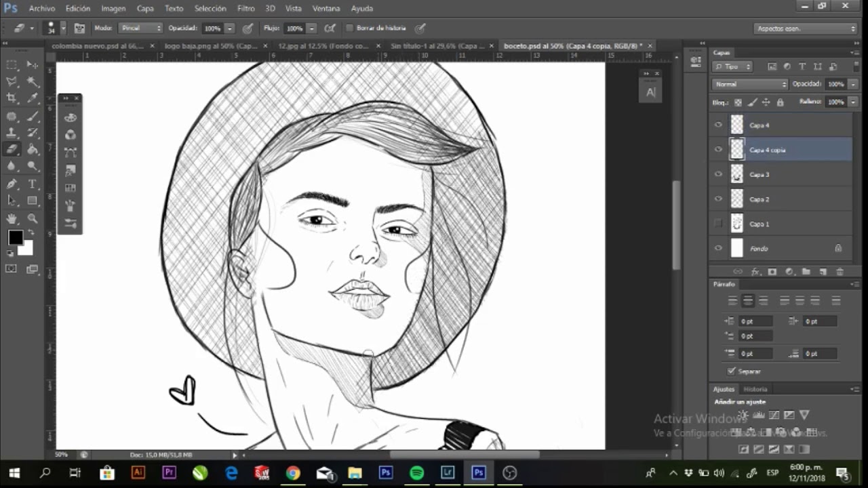868x488 pixels.
Task: Click the Capa 3 layer thumbnail
Action: [x=737, y=174]
